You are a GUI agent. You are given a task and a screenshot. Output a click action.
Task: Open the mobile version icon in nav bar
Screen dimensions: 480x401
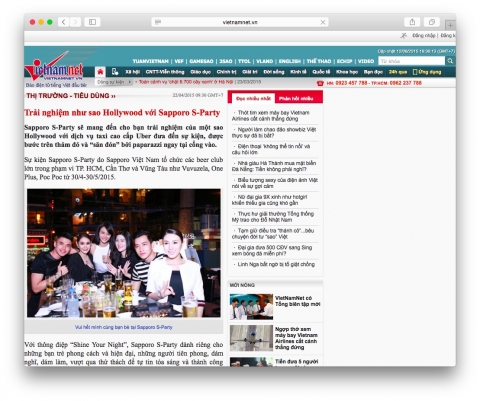click(x=115, y=72)
